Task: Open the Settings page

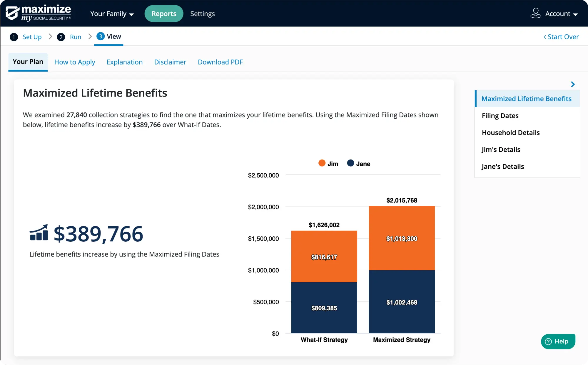Action: pos(202,14)
